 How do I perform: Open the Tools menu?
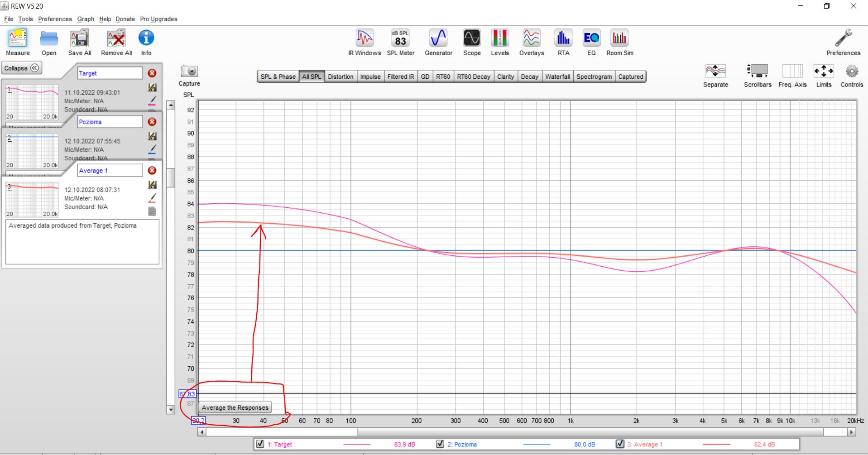[x=25, y=19]
